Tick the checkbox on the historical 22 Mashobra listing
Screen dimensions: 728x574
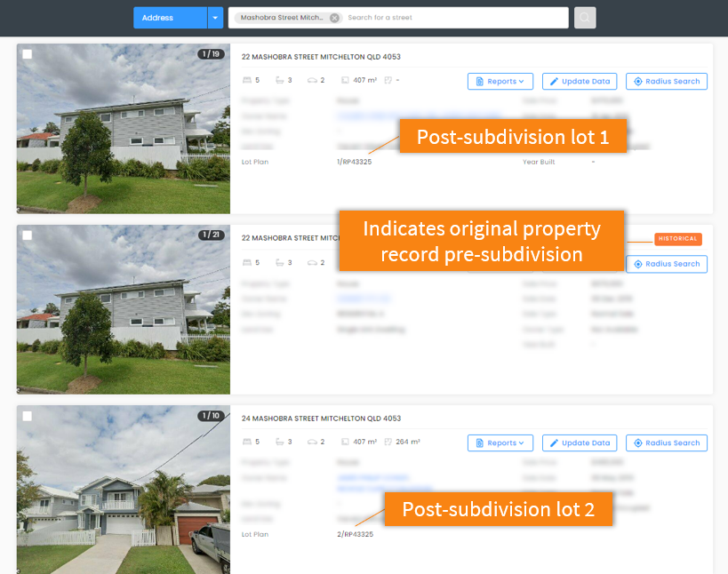point(28,235)
